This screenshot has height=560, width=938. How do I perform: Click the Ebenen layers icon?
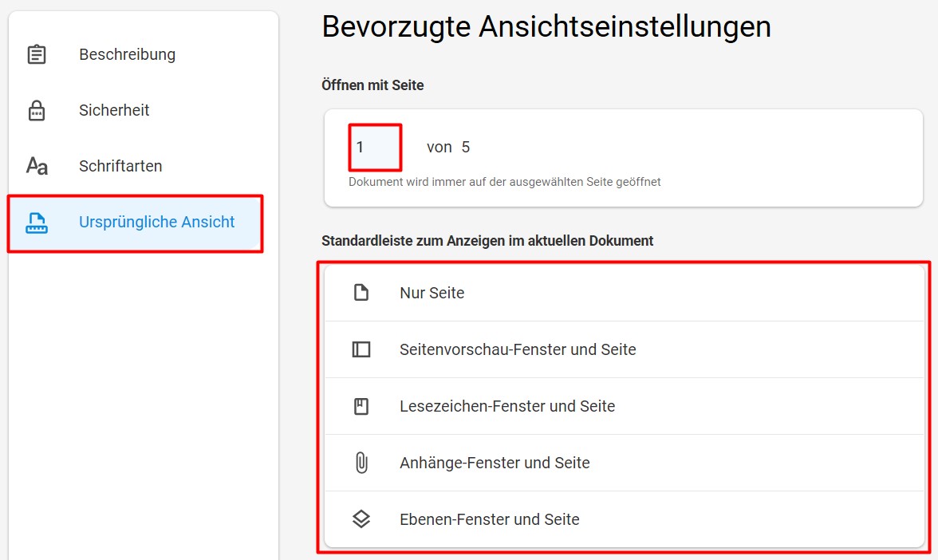361,519
